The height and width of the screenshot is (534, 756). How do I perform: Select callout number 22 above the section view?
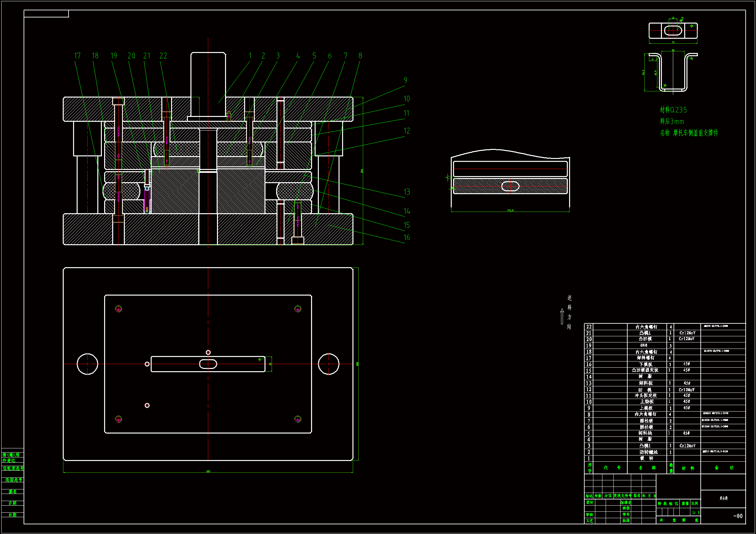pos(163,56)
